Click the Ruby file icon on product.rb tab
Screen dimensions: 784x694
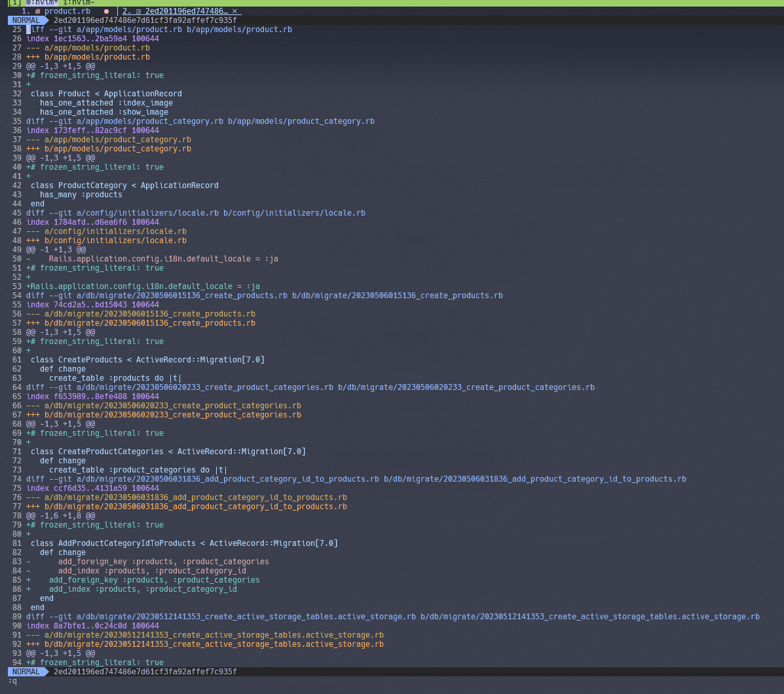[37, 11]
